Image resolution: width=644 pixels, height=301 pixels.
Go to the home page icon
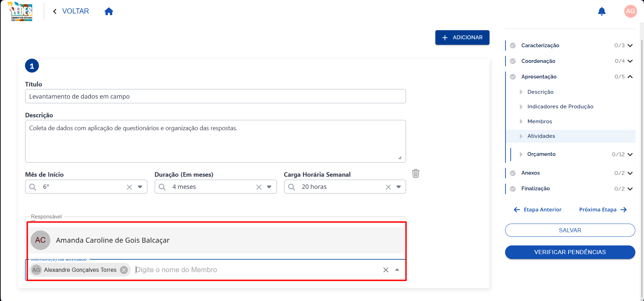pyautogui.click(x=109, y=11)
